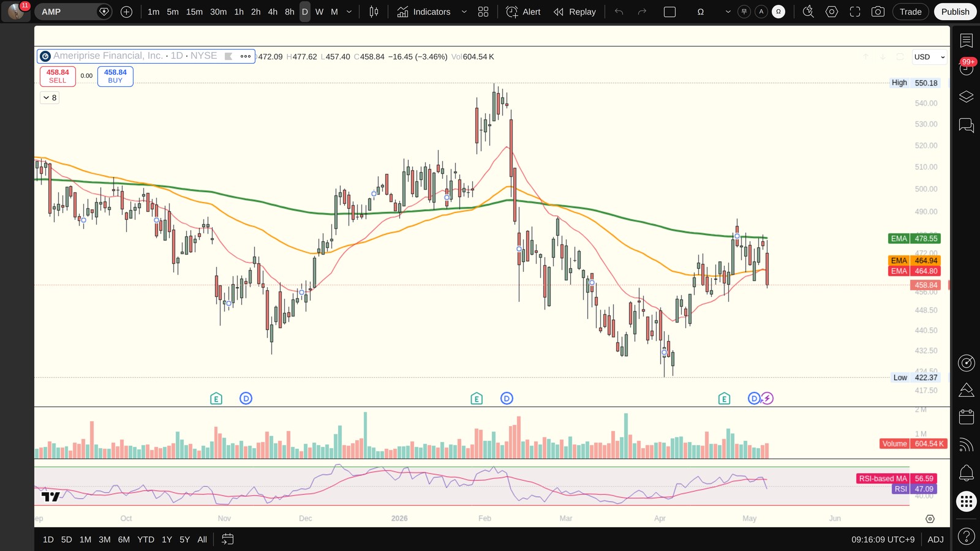This screenshot has width=980, height=551.
Task: Set date range to 1D
Action: [48, 539]
